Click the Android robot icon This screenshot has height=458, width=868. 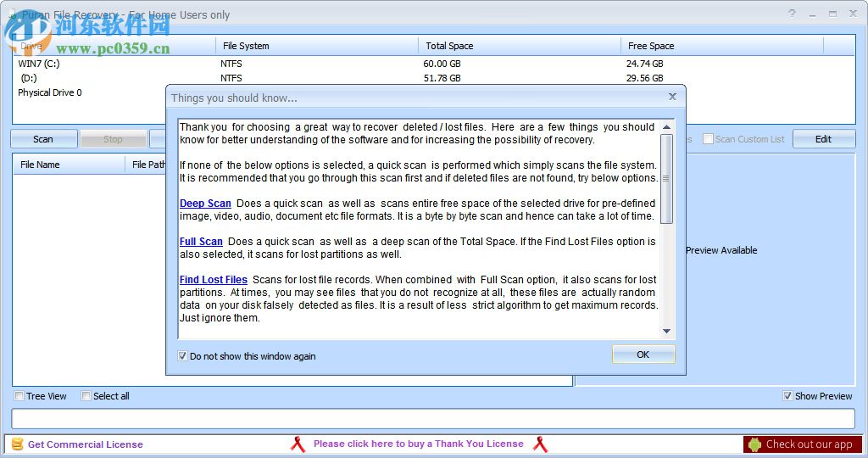click(x=754, y=444)
